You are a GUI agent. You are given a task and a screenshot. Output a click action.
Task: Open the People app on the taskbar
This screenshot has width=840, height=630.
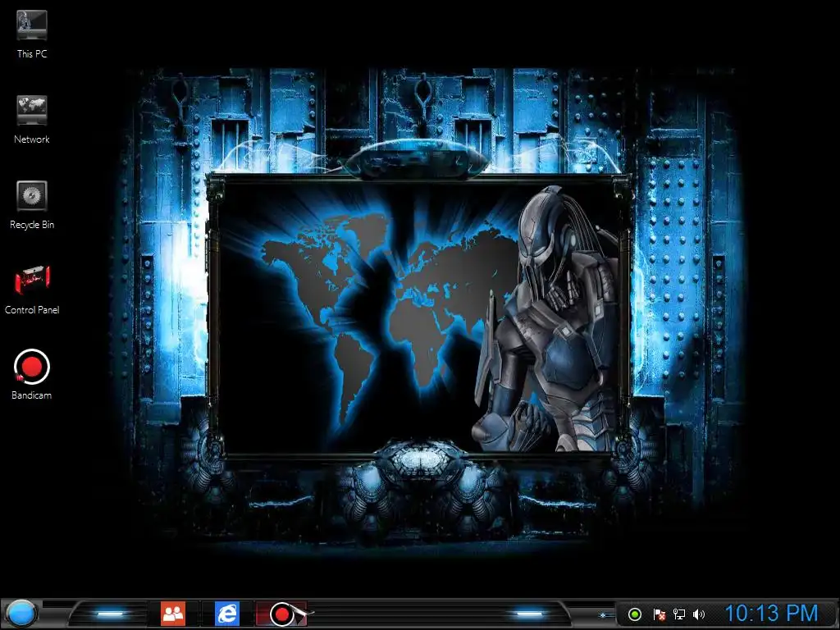click(x=173, y=614)
